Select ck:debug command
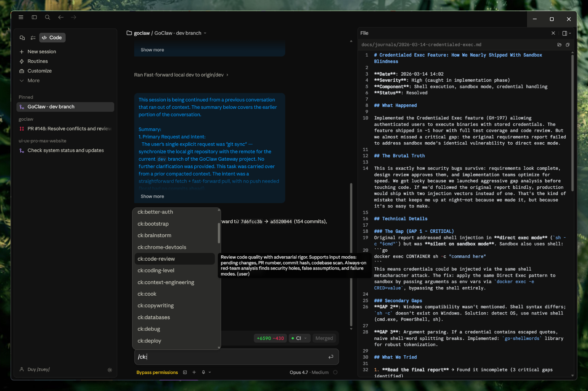 pos(175,329)
